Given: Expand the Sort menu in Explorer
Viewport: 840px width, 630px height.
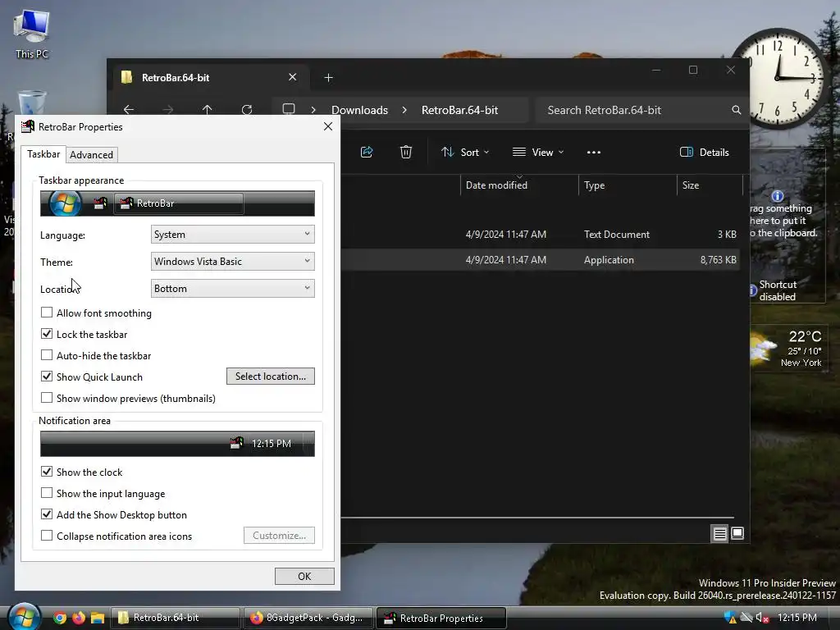Looking at the screenshot, I should [x=465, y=152].
